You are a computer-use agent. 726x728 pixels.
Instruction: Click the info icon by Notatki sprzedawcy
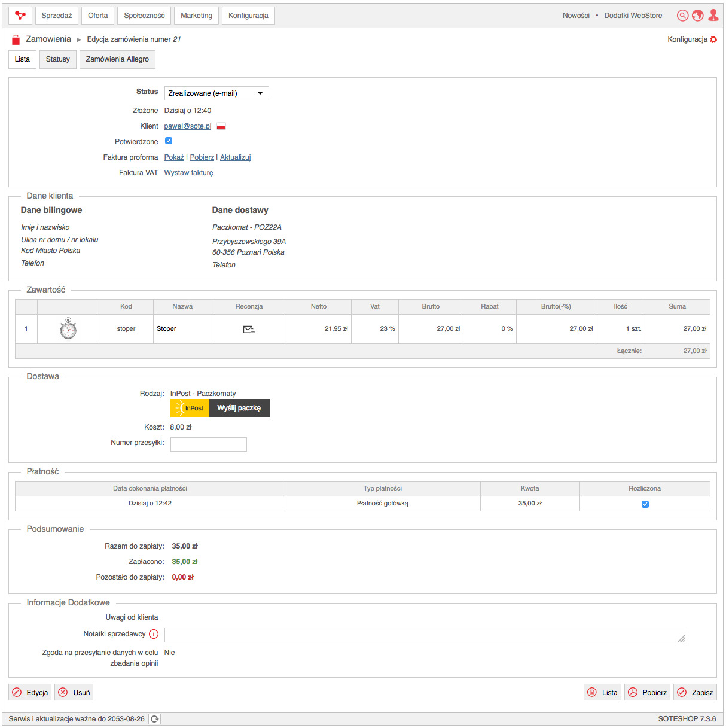click(x=154, y=634)
